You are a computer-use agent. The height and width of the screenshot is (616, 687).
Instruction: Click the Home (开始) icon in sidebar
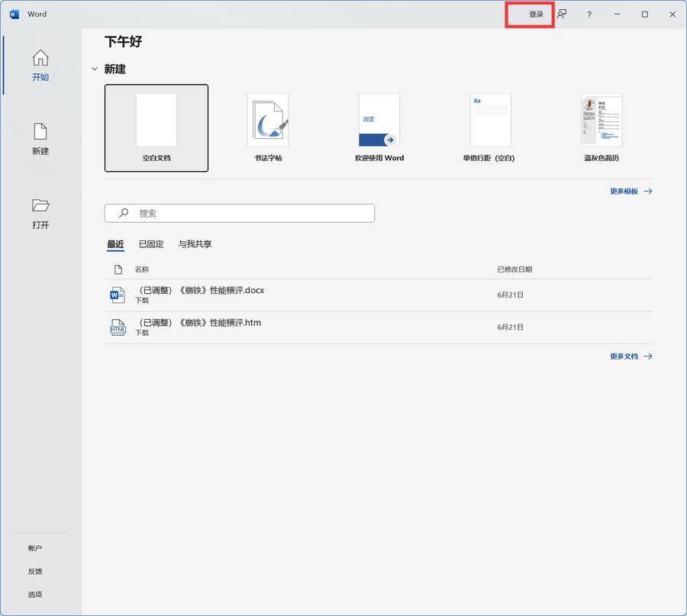tap(40, 59)
